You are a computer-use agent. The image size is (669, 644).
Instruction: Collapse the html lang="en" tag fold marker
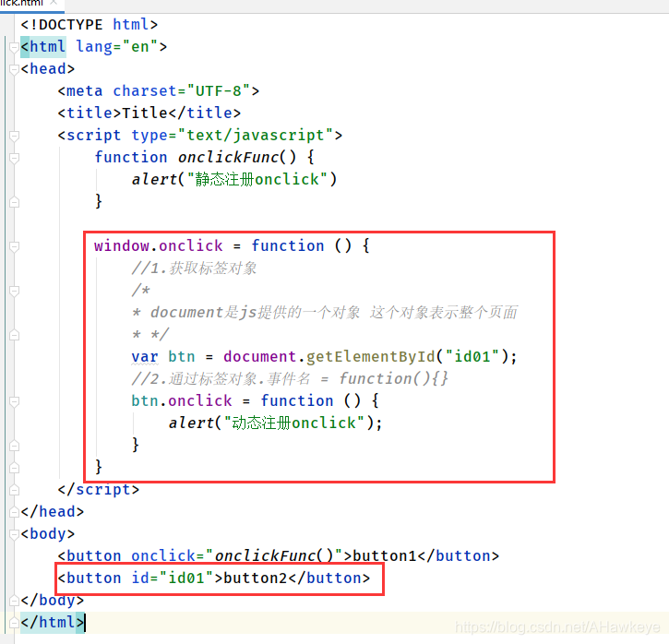(x=14, y=47)
